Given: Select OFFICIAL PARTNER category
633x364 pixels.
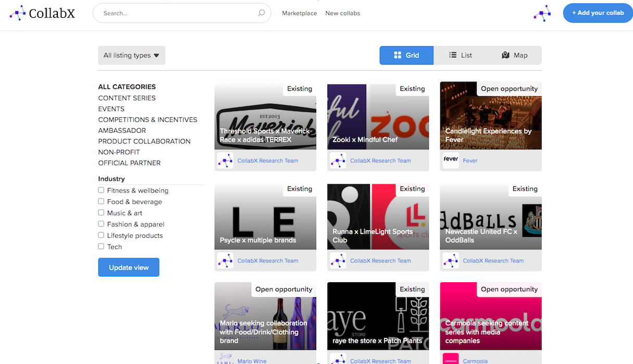Looking at the screenshot, I should tap(129, 163).
